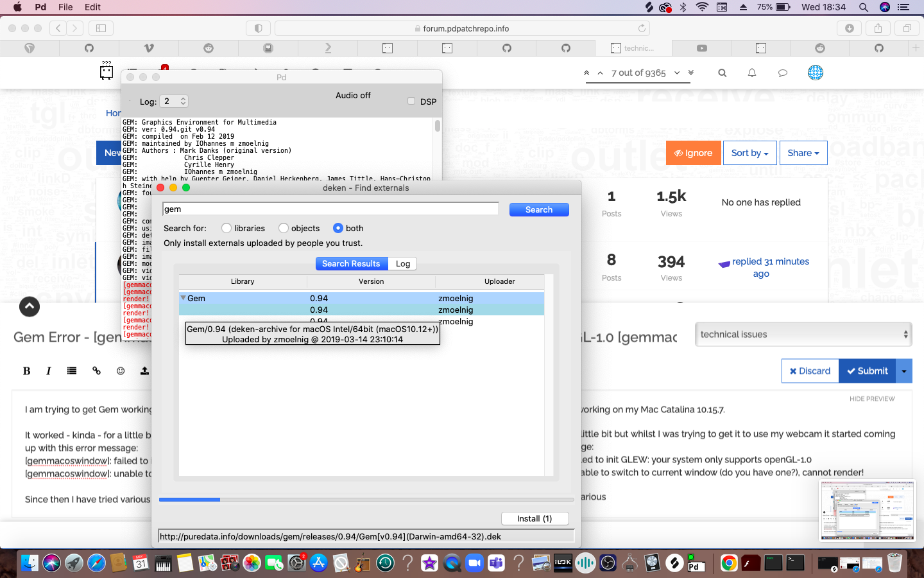Open Finder from the Dock
Screen dimensions: 924x578
pyautogui.click(x=30, y=563)
